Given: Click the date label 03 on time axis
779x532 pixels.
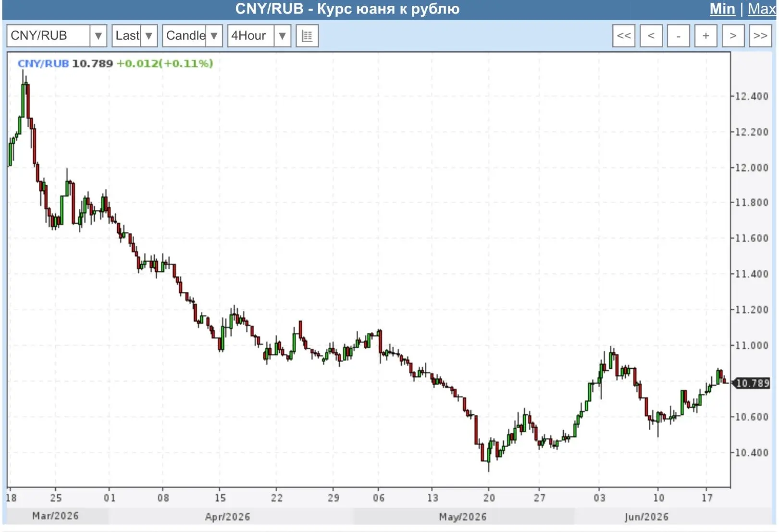Looking at the screenshot, I should (x=599, y=498).
